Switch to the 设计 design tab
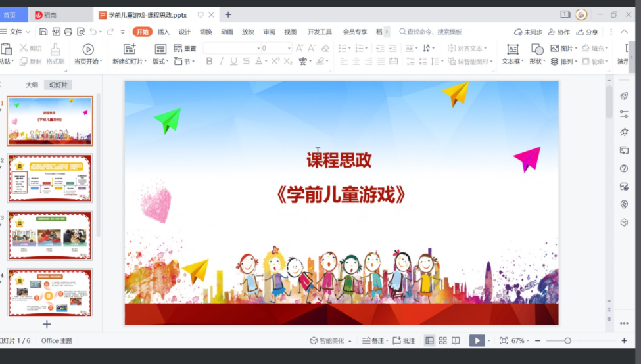641x364 pixels. (x=185, y=32)
